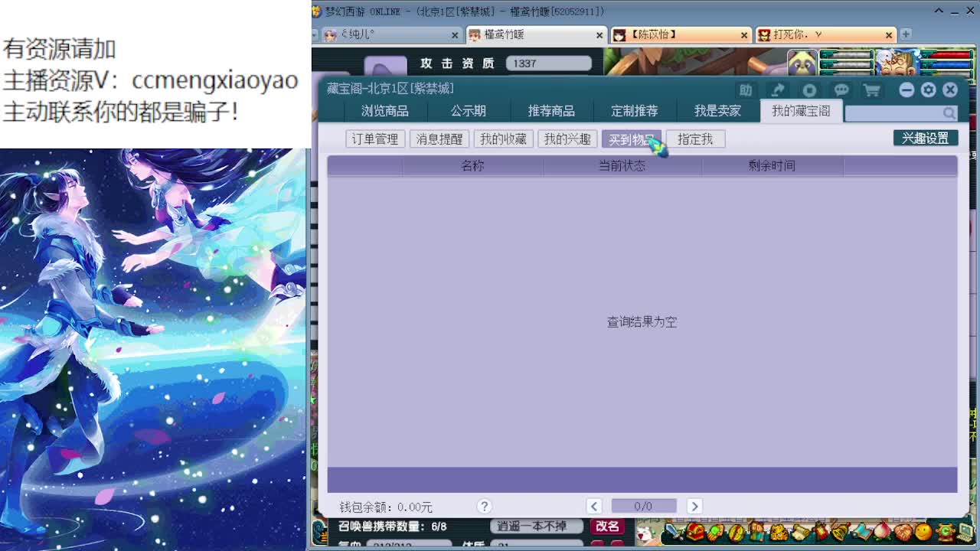Go to the previous results page
The image size is (980, 551).
594,506
